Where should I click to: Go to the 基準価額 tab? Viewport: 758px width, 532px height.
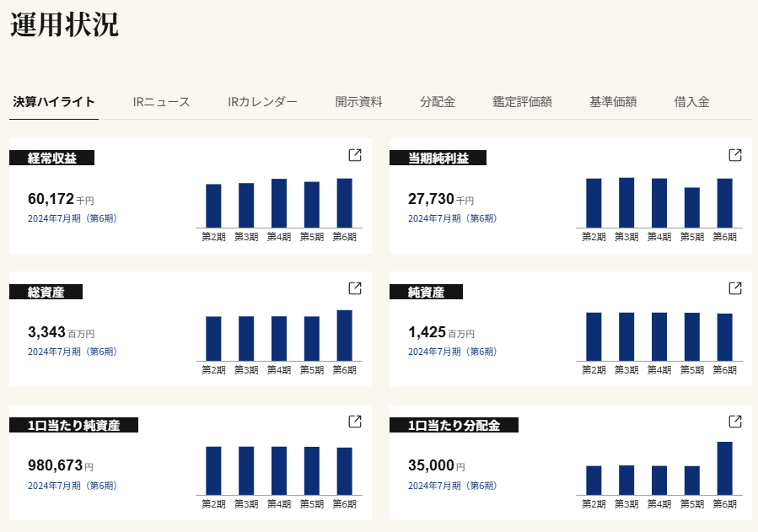613,102
